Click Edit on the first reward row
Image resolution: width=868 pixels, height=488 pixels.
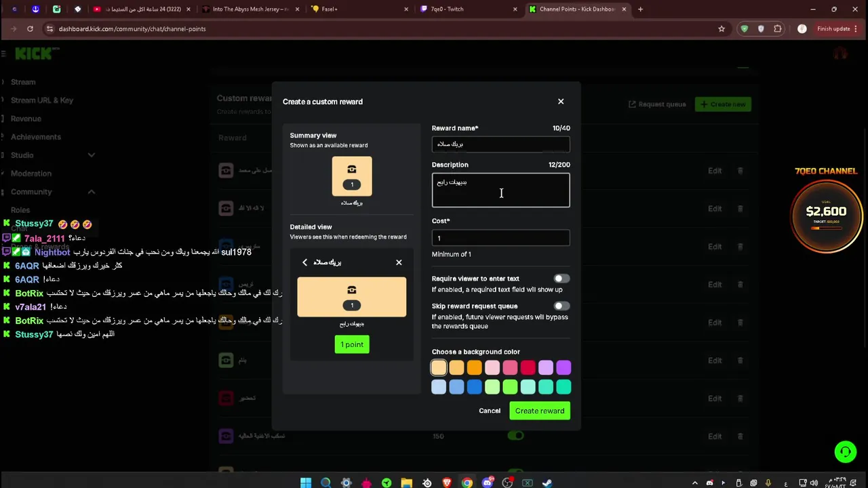[715, 171]
